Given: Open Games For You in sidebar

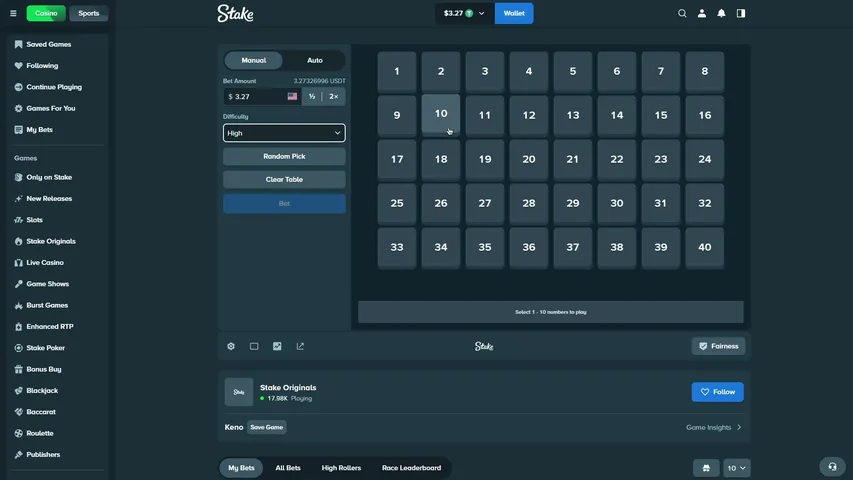Looking at the screenshot, I should coord(51,108).
